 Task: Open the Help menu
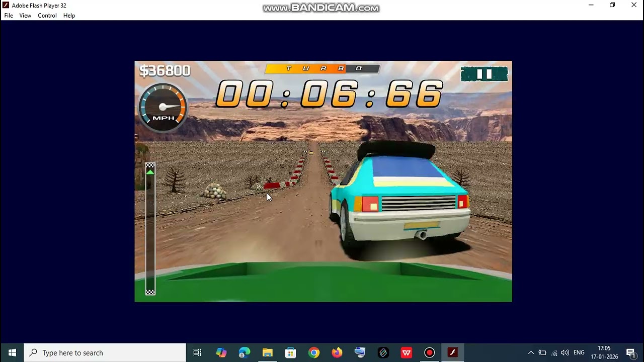click(x=69, y=16)
